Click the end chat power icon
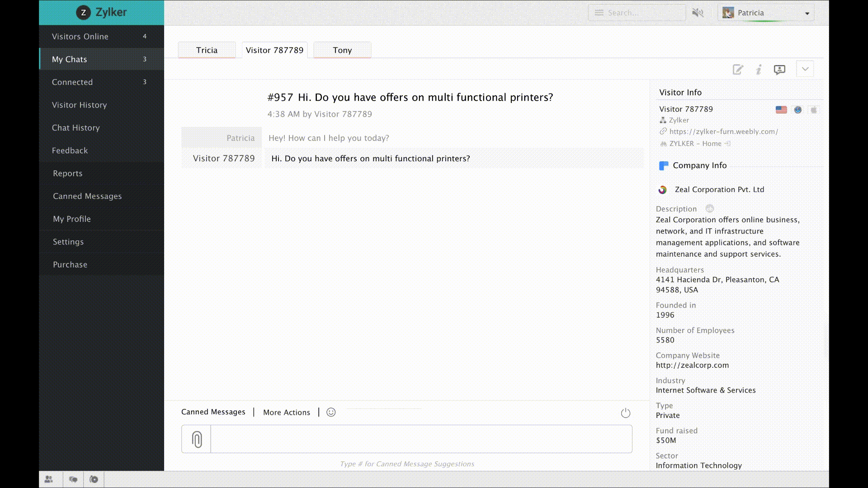 (x=625, y=413)
